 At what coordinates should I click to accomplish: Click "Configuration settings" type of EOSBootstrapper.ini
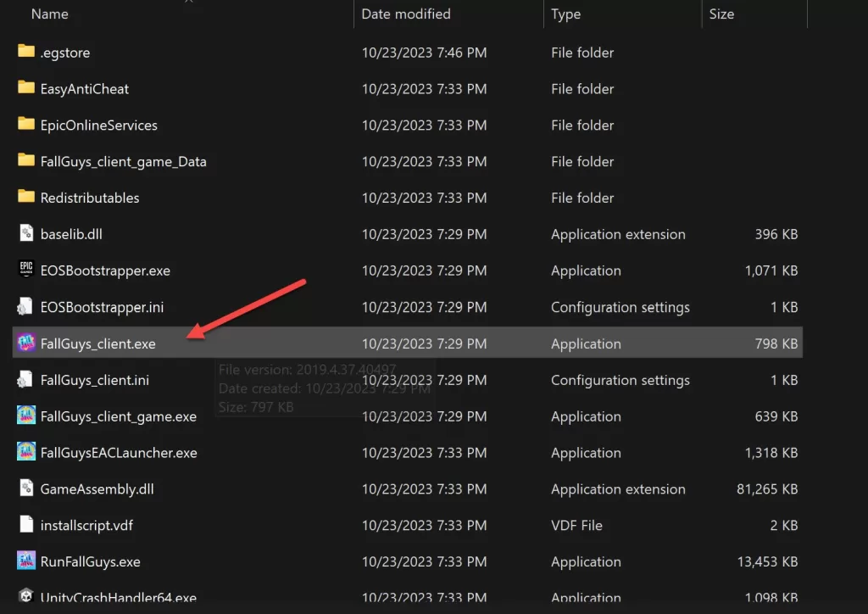point(620,307)
